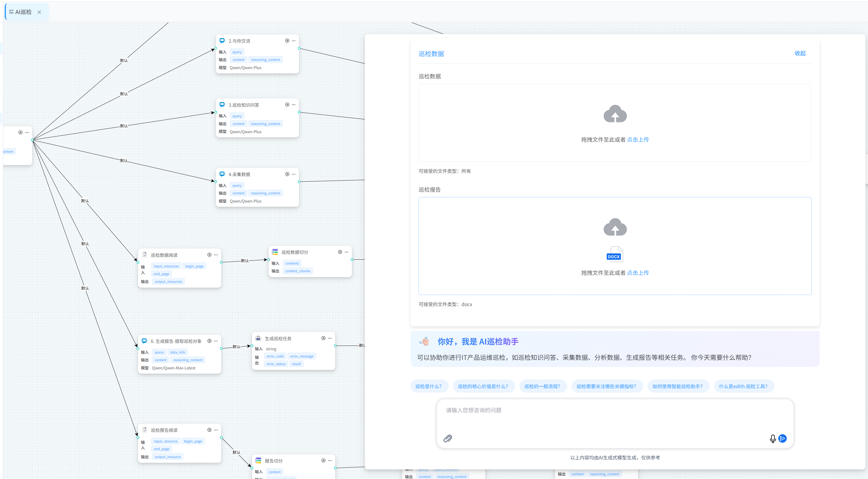The width and height of the screenshot is (868, 479).
Task: Open more options on 报告切分 node
Action: pyautogui.click(x=330, y=460)
